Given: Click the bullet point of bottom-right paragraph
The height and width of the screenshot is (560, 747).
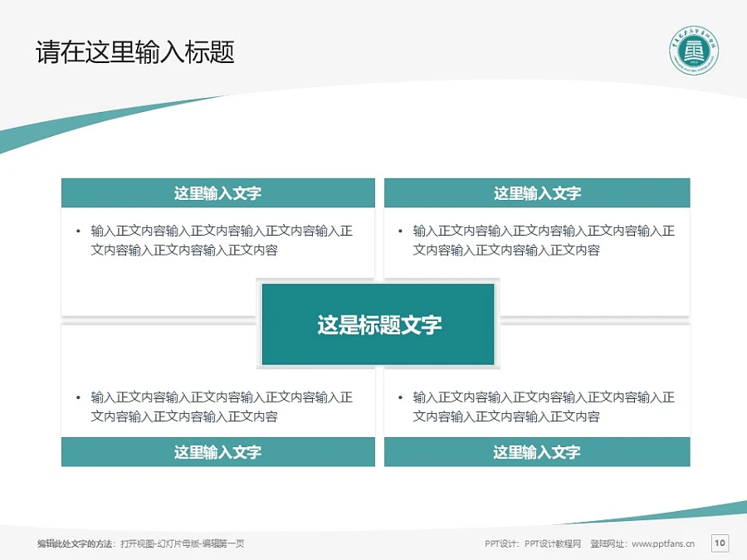Looking at the screenshot, I should coord(400,397).
